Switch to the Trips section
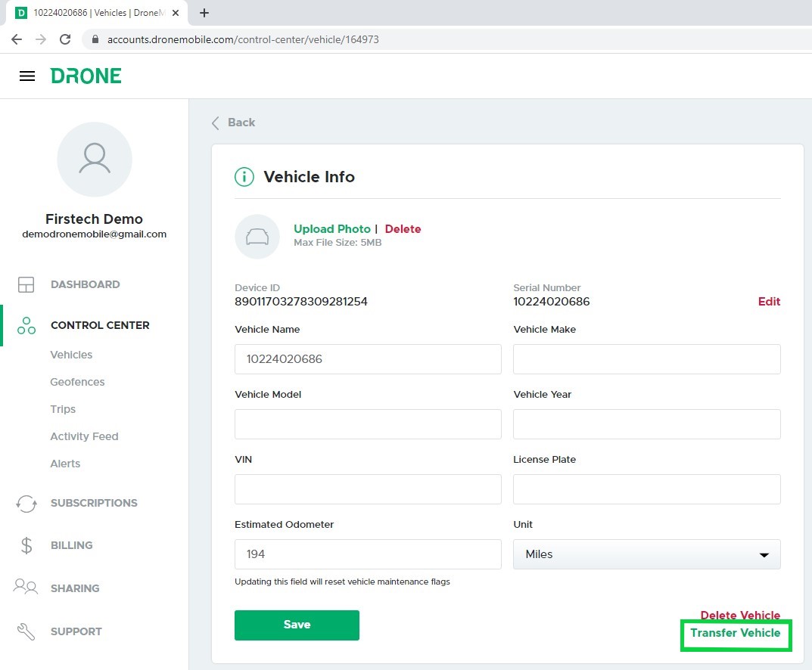This screenshot has height=670, width=812. point(63,409)
